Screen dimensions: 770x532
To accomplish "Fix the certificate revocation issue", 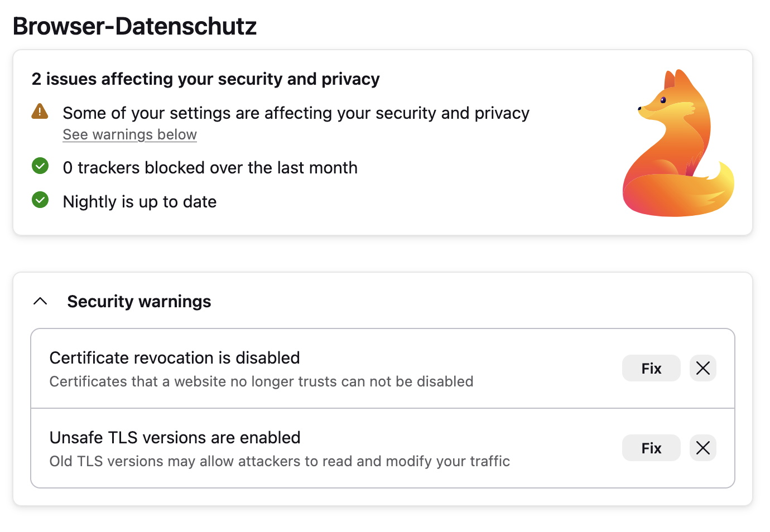I will point(651,368).
